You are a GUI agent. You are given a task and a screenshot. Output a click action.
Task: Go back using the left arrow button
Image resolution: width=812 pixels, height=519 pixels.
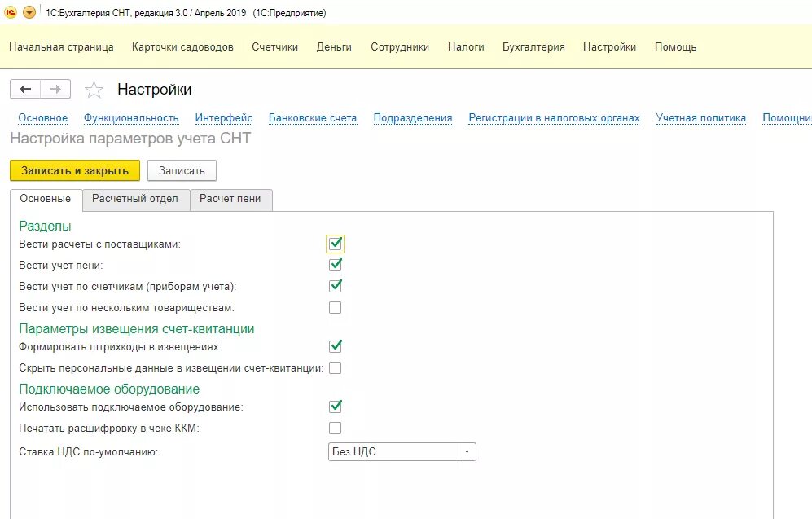click(x=25, y=90)
